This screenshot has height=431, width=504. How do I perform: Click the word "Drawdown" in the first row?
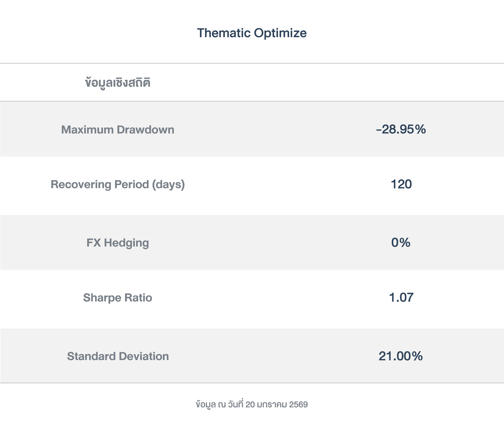[145, 130]
